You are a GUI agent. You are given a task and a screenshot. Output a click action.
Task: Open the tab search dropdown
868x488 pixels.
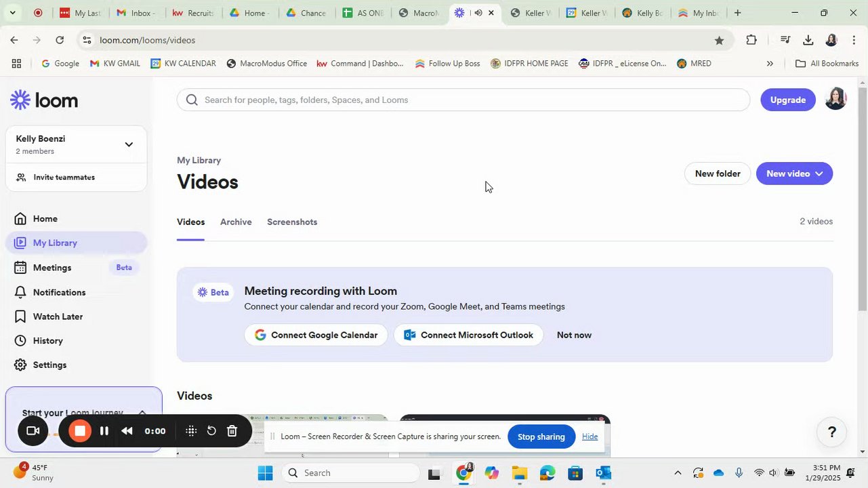tap(12, 13)
